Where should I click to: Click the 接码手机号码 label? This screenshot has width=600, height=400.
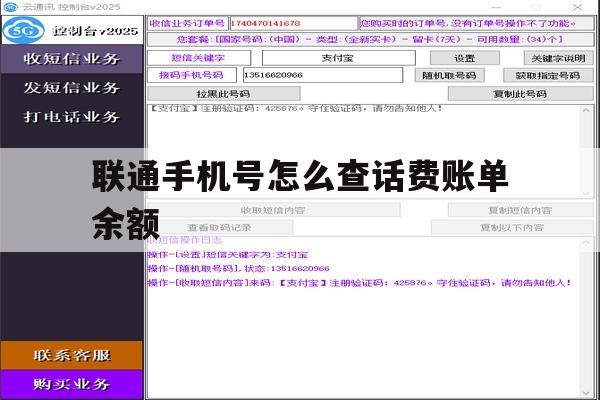point(192,75)
